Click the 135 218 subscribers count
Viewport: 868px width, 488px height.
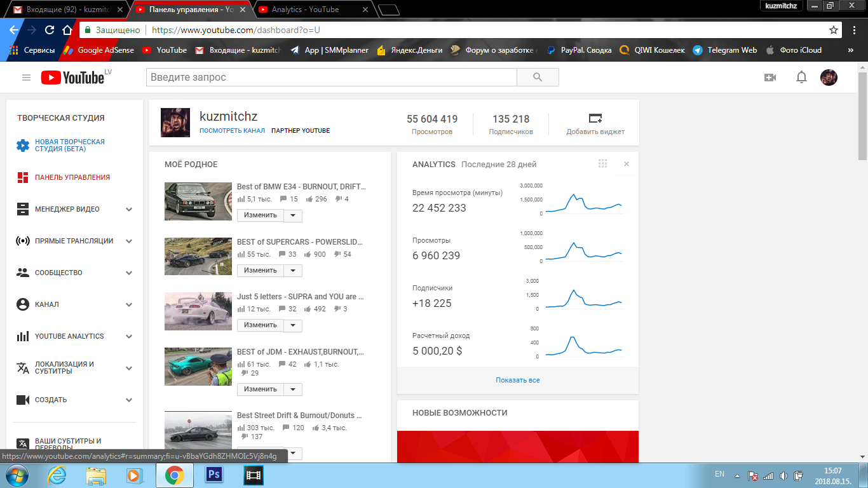point(511,119)
